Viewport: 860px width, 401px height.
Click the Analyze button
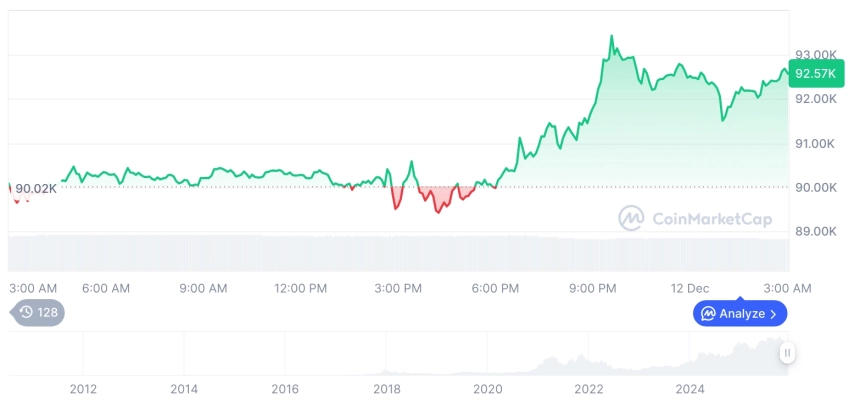[739, 314]
